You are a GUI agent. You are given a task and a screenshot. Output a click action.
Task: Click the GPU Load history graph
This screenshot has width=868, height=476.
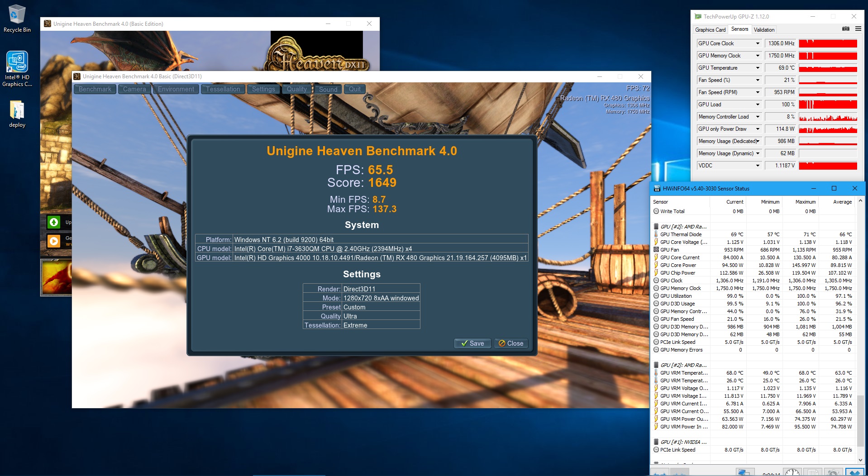click(x=828, y=105)
